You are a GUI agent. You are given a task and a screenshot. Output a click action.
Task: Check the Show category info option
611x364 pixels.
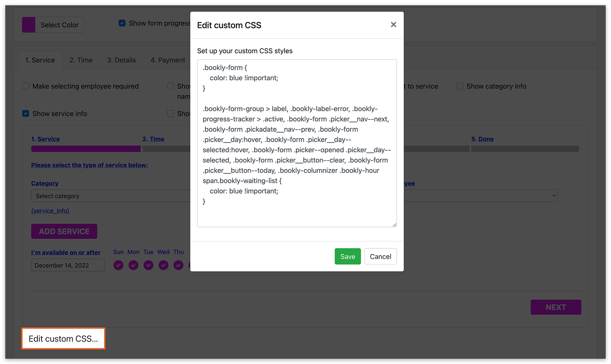click(x=459, y=86)
